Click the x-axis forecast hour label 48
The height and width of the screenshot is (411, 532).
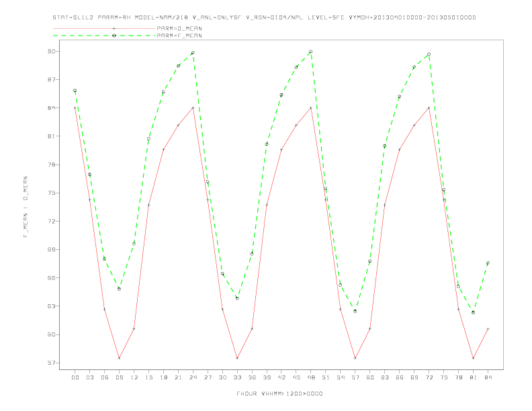311,377
